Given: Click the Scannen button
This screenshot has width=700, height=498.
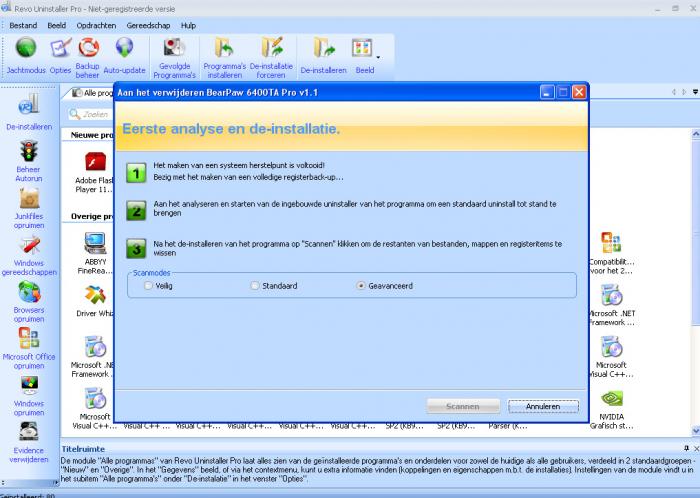Looking at the screenshot, I should tap(463, 407).
